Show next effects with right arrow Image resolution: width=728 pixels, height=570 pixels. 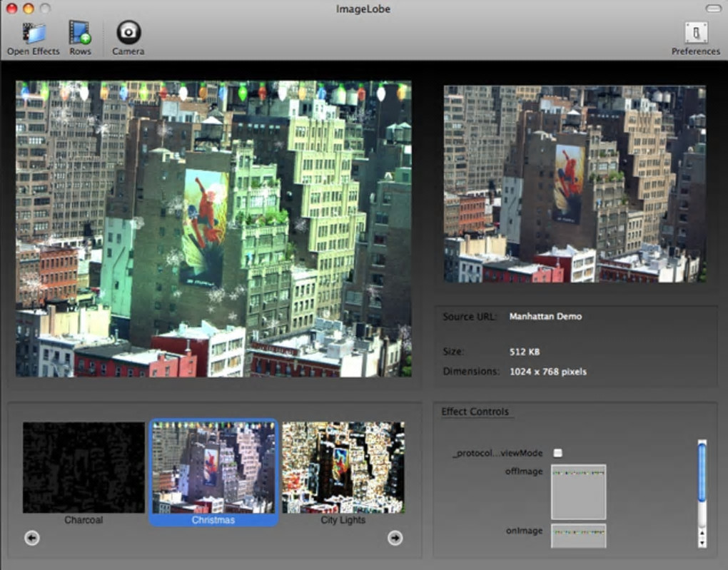[395, 538]
